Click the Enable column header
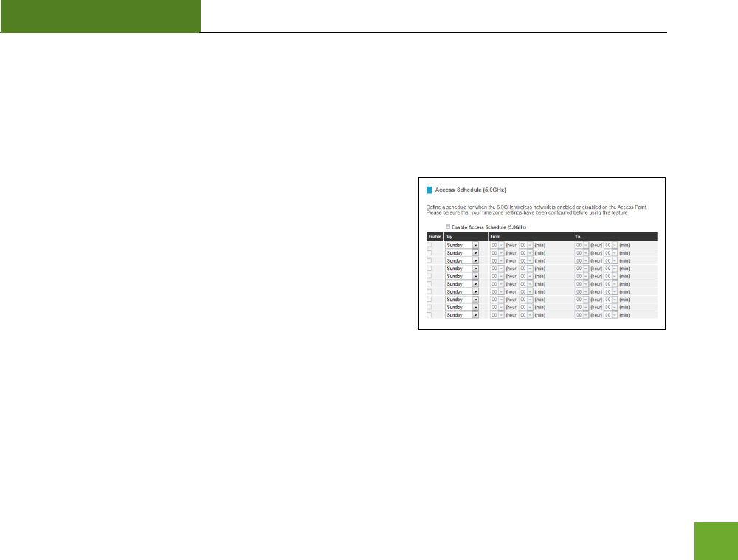The height and width of the screenshot is (560, 738). (x=435, y=237)
